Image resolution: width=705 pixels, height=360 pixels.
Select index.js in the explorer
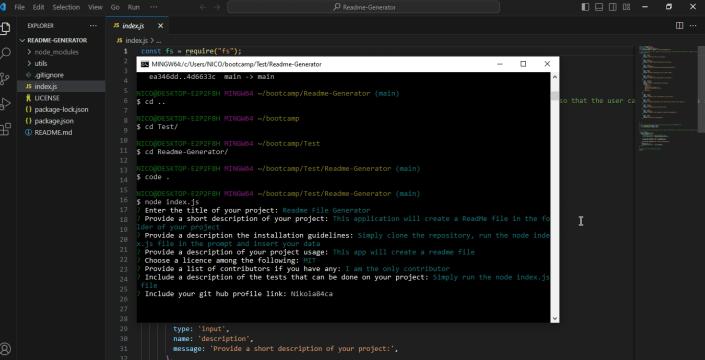click(x=61, y=86)
